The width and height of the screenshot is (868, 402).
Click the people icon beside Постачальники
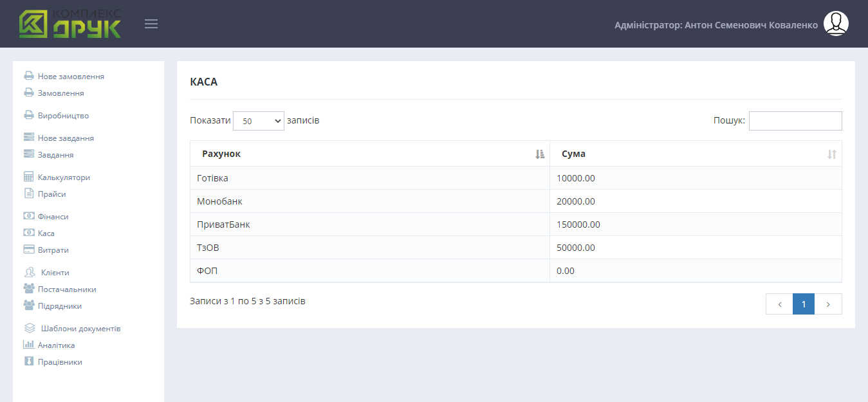29,289
